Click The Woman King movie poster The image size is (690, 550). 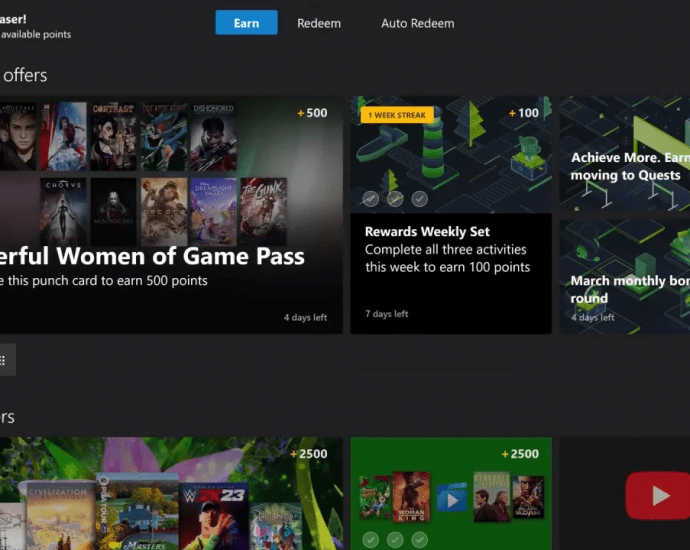[411, 496]
